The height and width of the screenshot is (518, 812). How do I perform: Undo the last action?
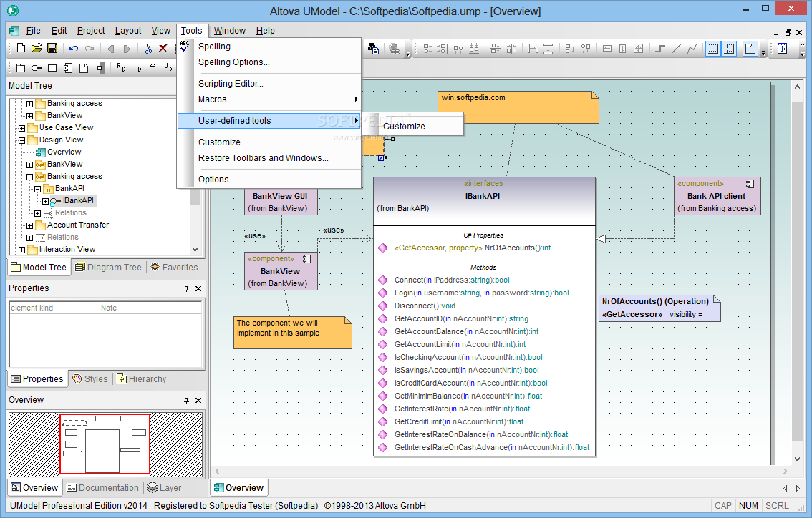click(x=74, y=48)
